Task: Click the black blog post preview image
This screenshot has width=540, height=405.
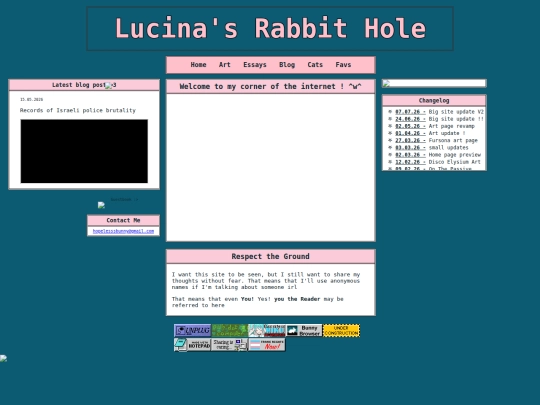Action: 84,151
